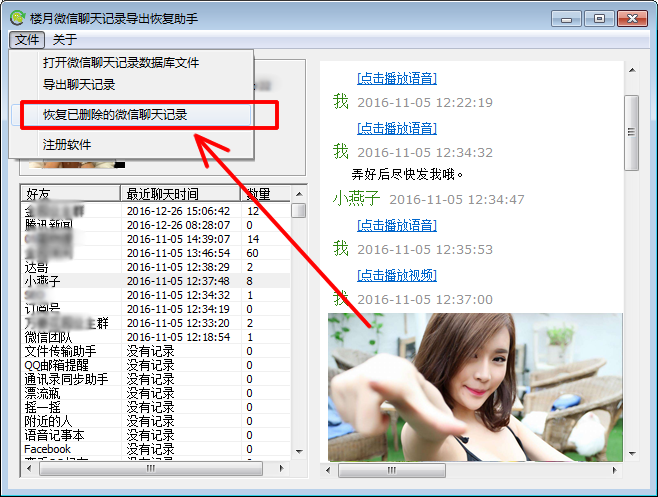Sort by 最近聊天时间 column header
658x497 pixels.
pyautogui.click(x=180, y=194)
